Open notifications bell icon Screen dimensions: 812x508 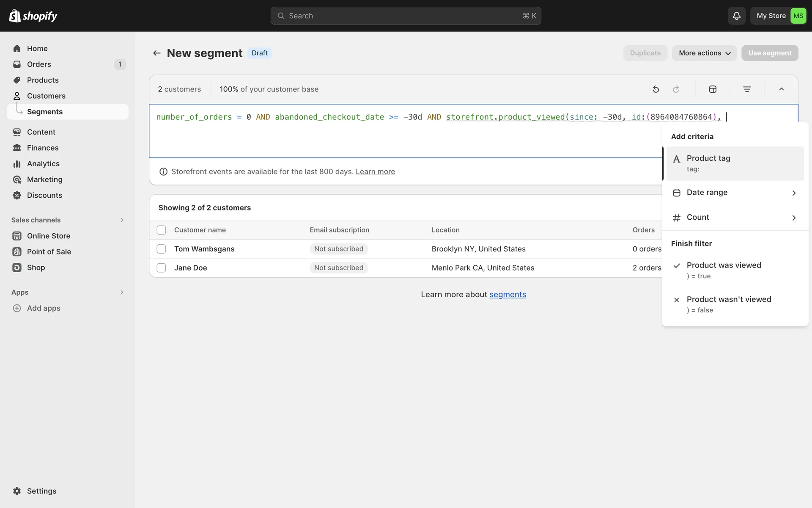pos(736,16)
